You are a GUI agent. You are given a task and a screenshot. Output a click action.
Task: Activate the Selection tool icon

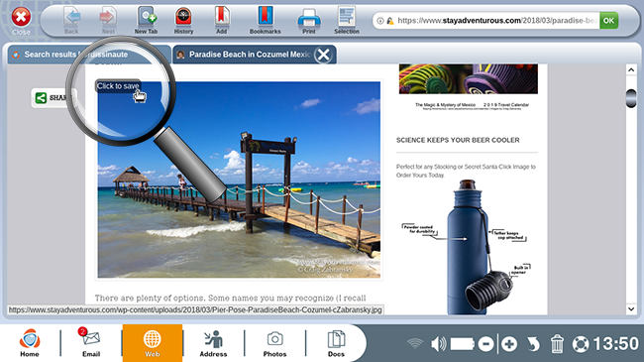[x=347, y=17]
